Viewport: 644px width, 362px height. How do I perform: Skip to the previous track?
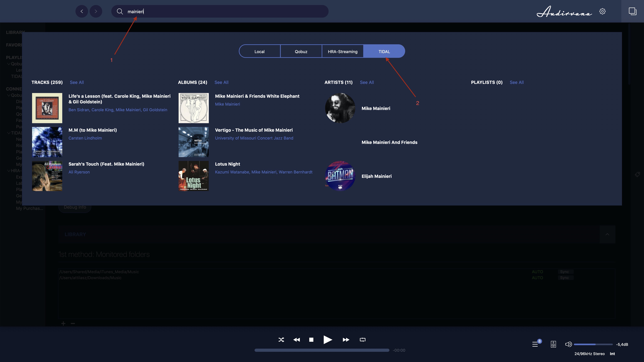[297, 340]
